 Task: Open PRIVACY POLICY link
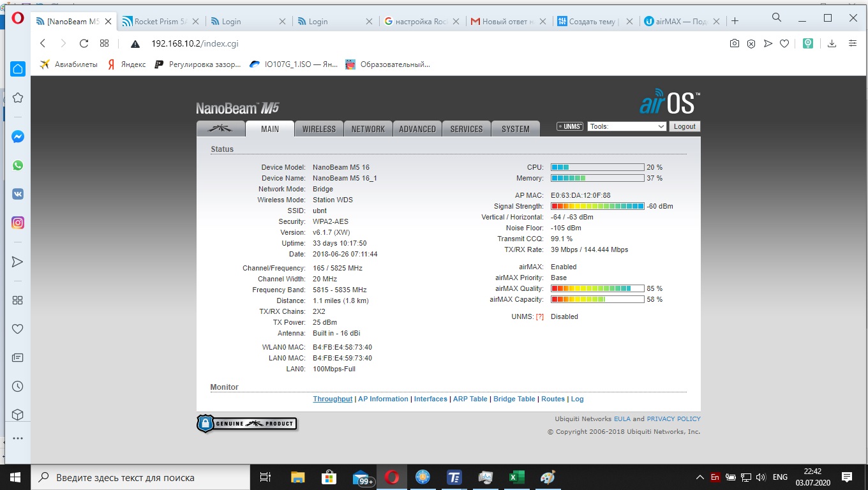(674, 419)
